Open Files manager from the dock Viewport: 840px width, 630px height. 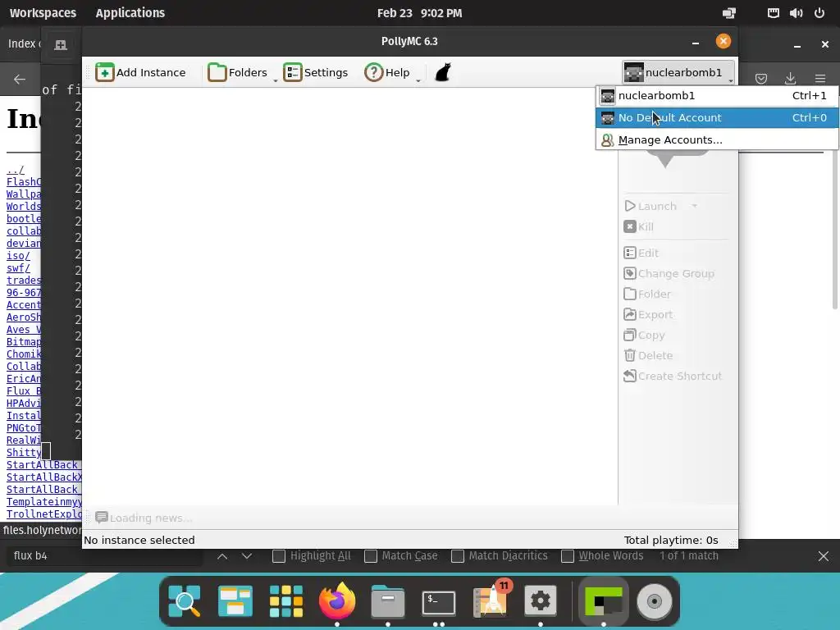click(388, 601)
